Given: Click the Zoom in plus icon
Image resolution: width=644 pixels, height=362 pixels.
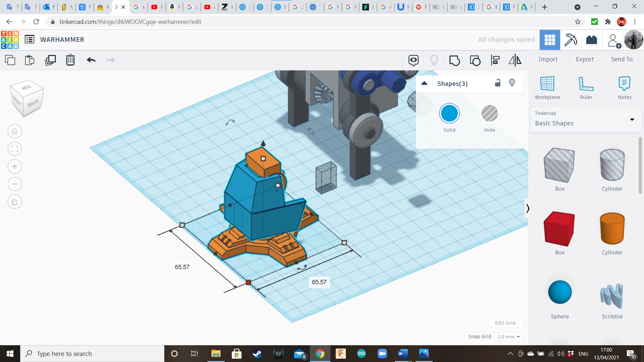Looking at the screenshot, I should click(x=15, y=167).
